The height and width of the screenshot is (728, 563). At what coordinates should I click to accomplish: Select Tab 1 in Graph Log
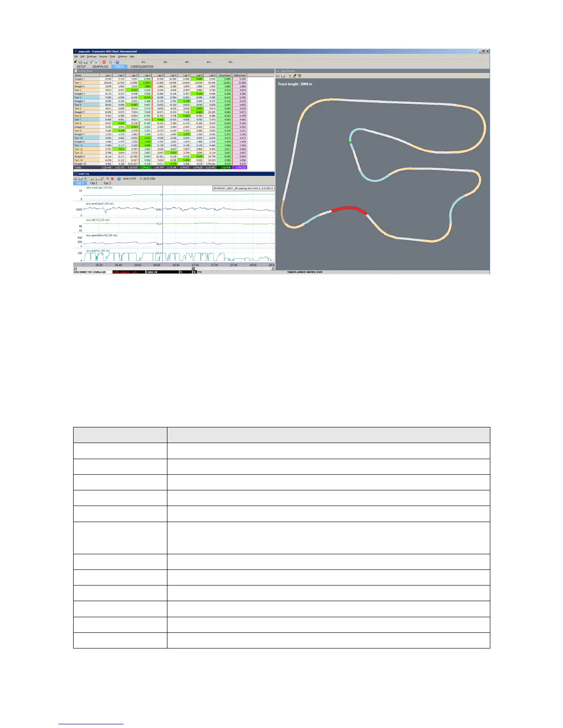pos(80,183)
